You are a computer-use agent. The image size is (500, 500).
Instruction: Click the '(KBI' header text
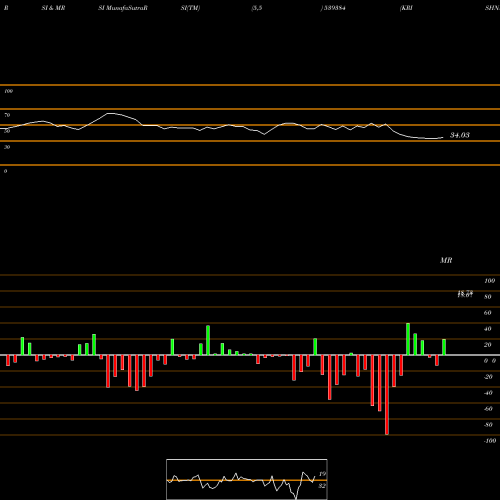[406, 8]
